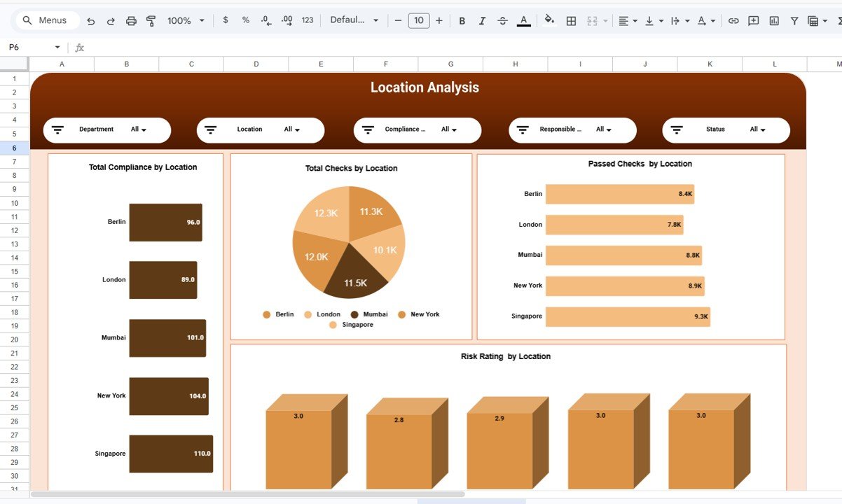Image resolution: width=842 pixels, height=504 pixels.
Task: Insert a comment using the toolbar icon
Action: pyautogui.click(x=753, y=20)
